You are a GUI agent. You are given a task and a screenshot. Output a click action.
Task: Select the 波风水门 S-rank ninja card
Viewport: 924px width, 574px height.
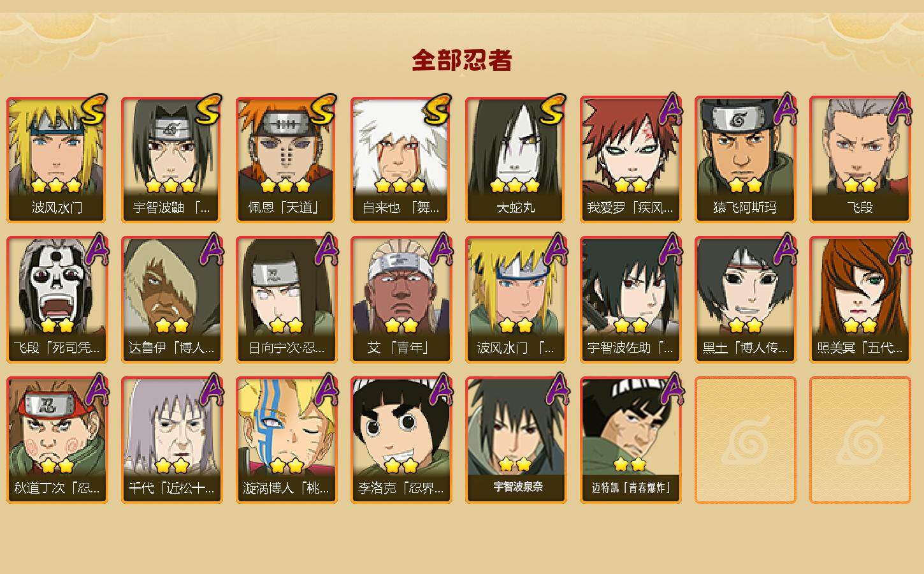coord(57,159)
